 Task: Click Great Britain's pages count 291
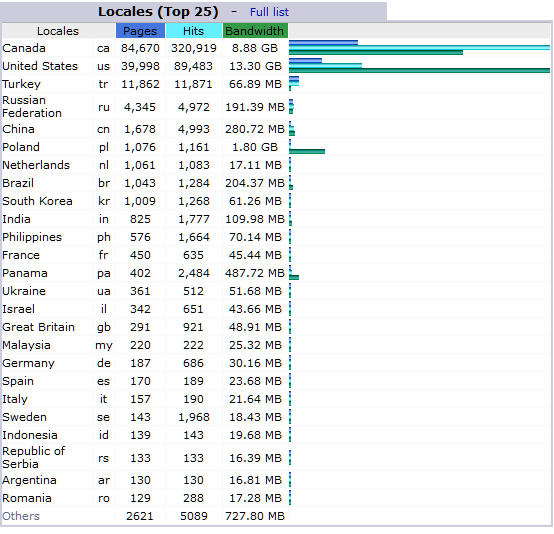point(140,327)
